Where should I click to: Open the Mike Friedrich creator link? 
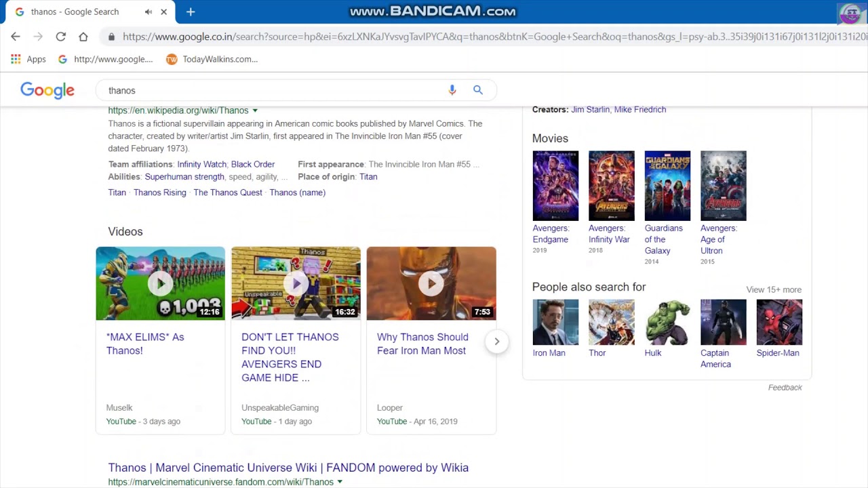(x=640, y=109)
